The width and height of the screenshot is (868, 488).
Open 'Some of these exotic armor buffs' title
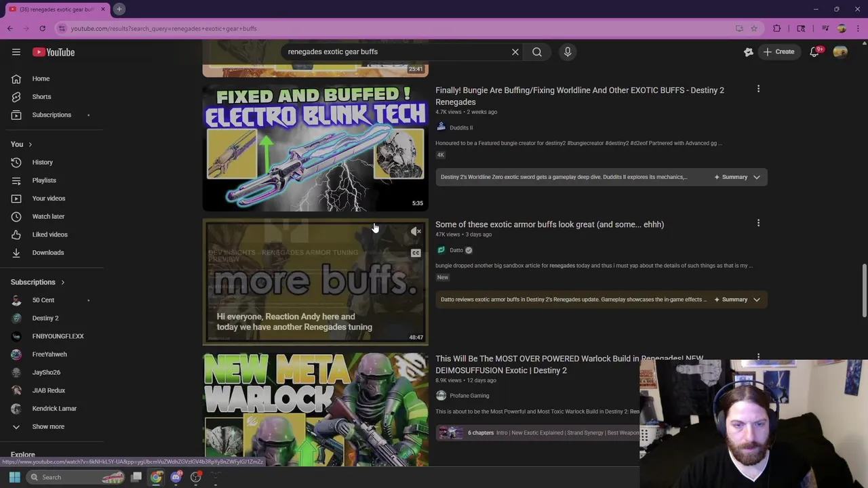tap(549, 224)
